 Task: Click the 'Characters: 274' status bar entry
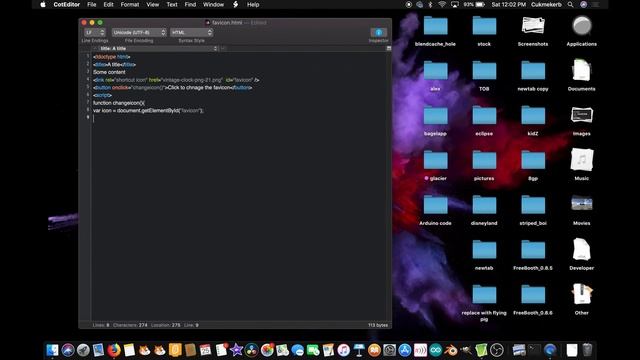(130, 325)
